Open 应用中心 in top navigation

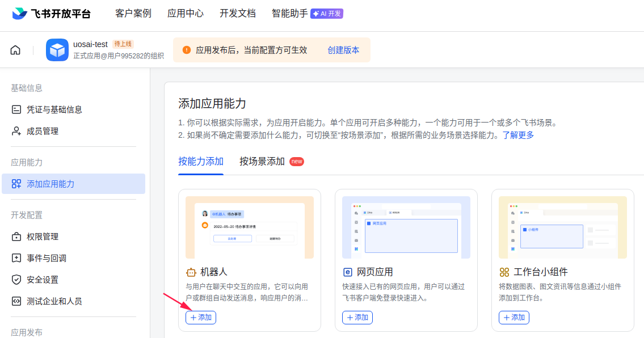185,14
